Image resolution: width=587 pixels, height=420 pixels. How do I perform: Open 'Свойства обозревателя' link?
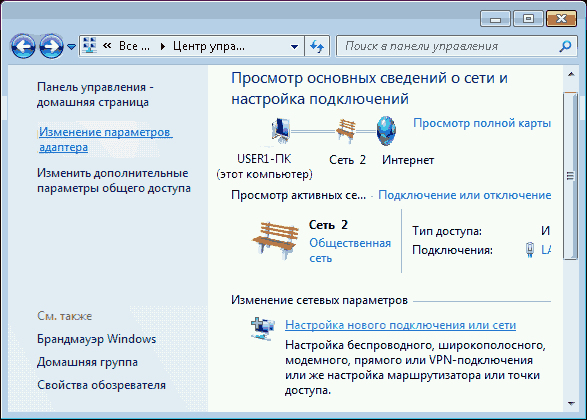pyautogui.click(x=101, y=385)
